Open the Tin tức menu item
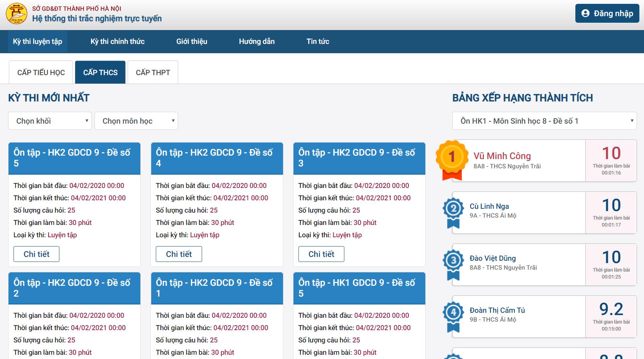The image size is (644, 359). click(318, 42)
